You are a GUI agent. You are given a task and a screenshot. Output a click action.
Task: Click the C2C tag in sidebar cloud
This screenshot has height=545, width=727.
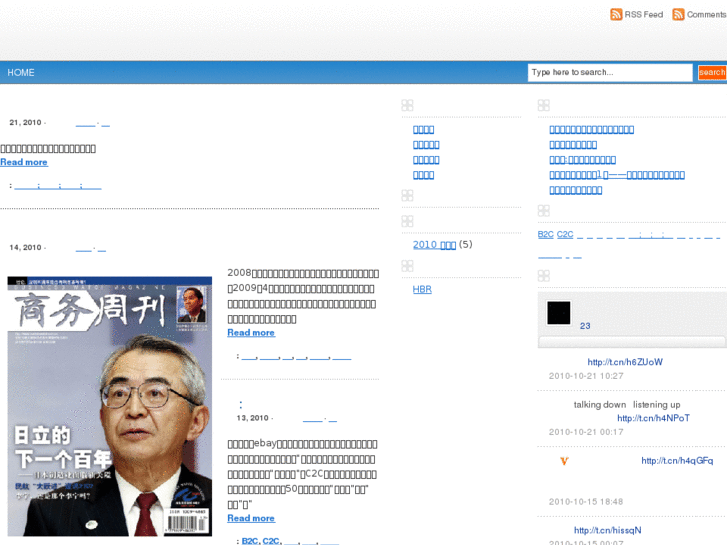(x=565, y=234)
